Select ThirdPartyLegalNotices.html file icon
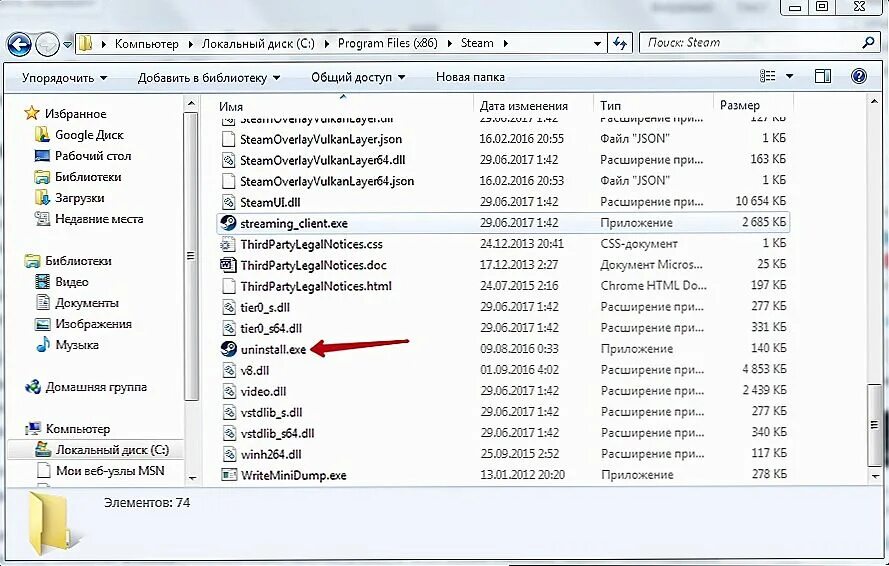Viewport: 889px width, 566px height. click(228, 286)
